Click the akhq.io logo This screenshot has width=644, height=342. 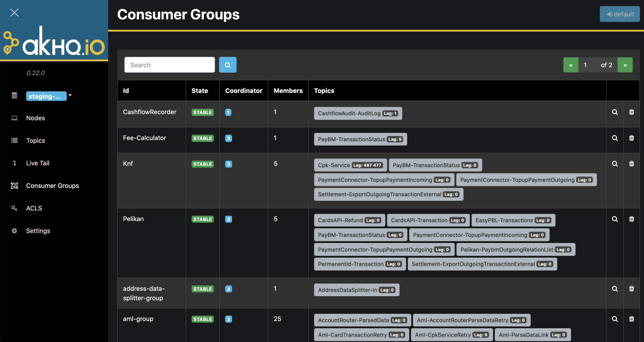point(54,41)
